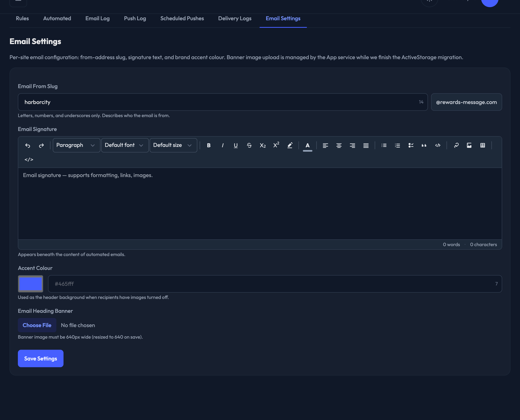Apply strikethrough formatting
Viewport: 520px width, 420px height.
tap(249, 145)
